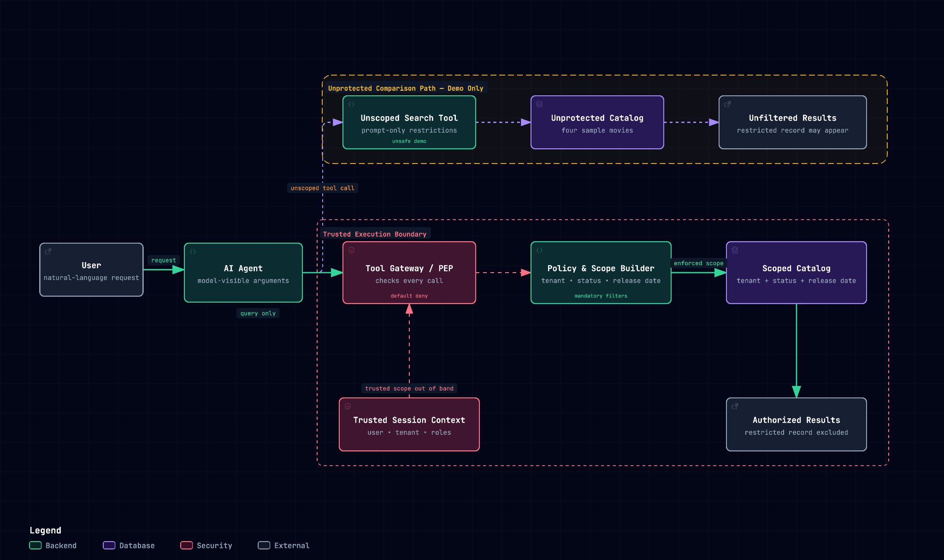Click the code icon on AI Agent node
The image size is (944, 560).
pos(193,251)
